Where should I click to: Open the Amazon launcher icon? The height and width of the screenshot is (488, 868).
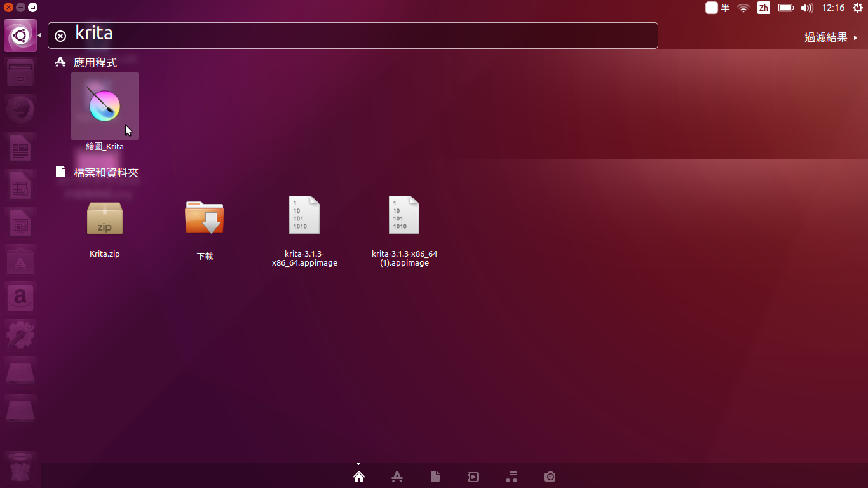20,298
